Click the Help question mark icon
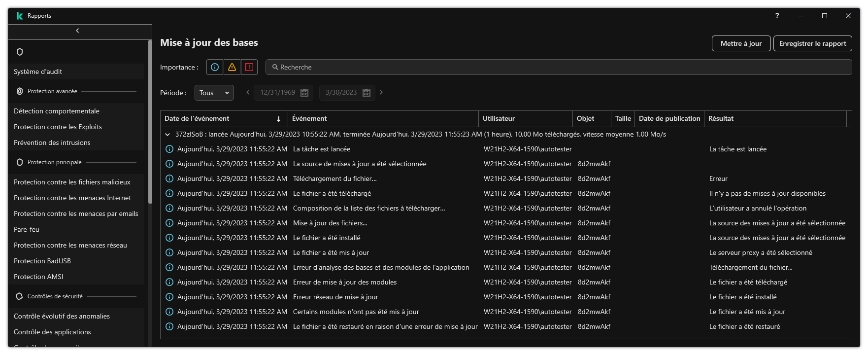Screen dimensions: 868x355 click(777, 16)
